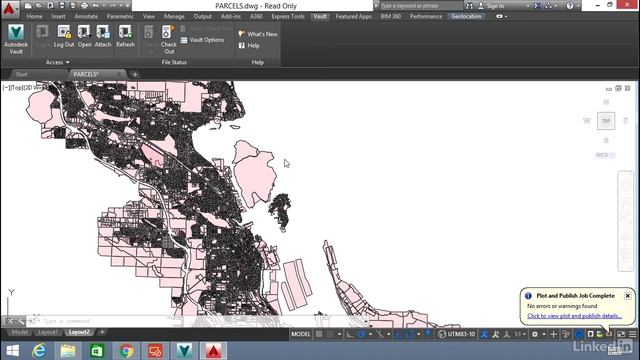Viewport: 640px width, 360px height.
Task: Open BIM 360 ribbon tab
Action: (391, 16)
